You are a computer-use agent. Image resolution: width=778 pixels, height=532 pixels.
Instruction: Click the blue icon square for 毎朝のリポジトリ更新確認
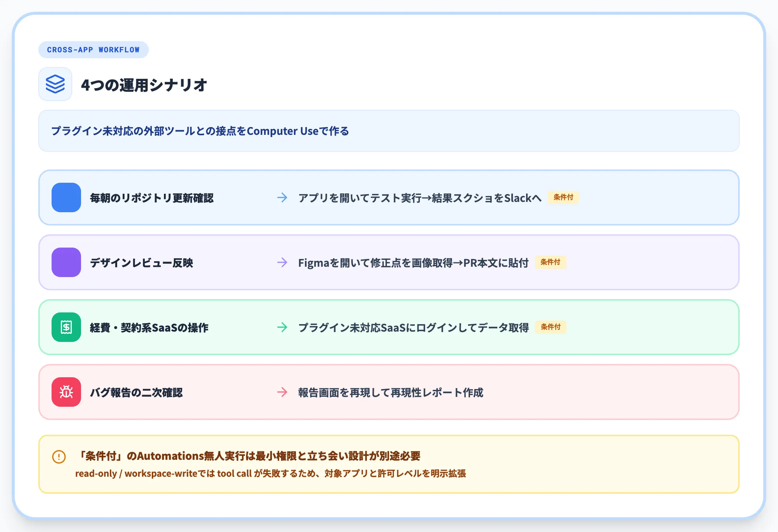point(66,197)
